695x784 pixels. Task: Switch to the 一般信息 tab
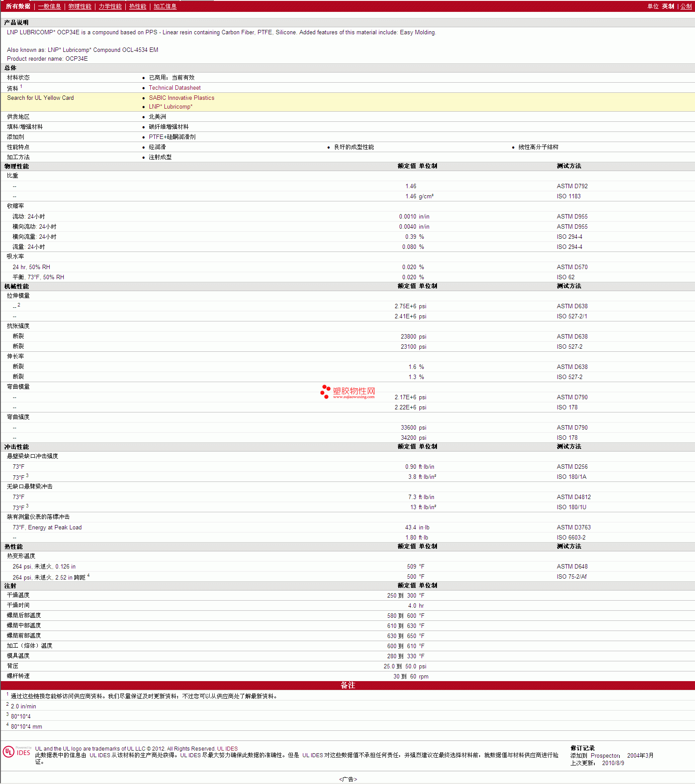[x=50, y=6]
